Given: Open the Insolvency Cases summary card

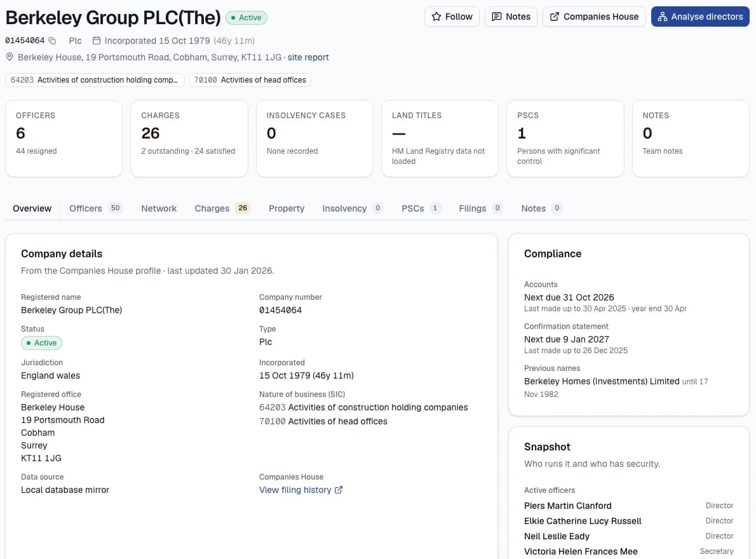Looking at the screenshot, I should pyautogui.click(x=314, y=138).
